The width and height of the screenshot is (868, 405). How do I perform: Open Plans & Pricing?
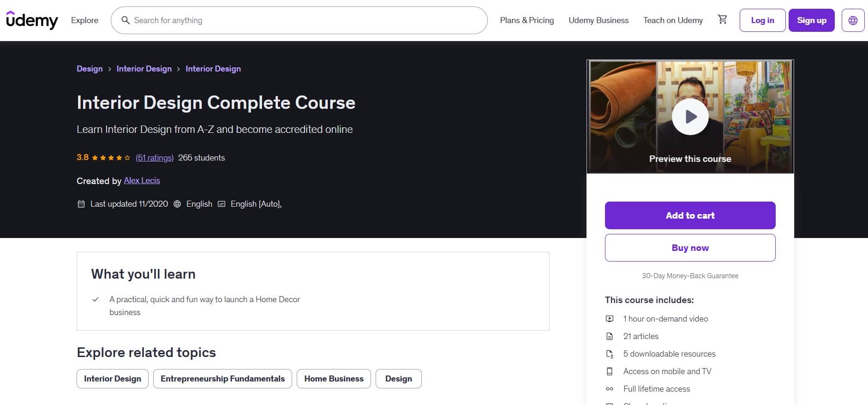[x=527, y=20]
